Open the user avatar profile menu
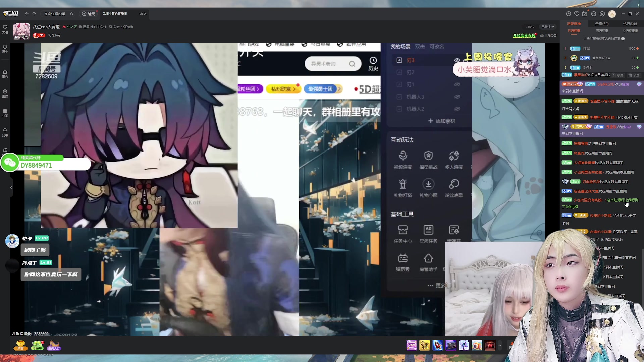Screen dimensions: 644x362 [612, 14]
